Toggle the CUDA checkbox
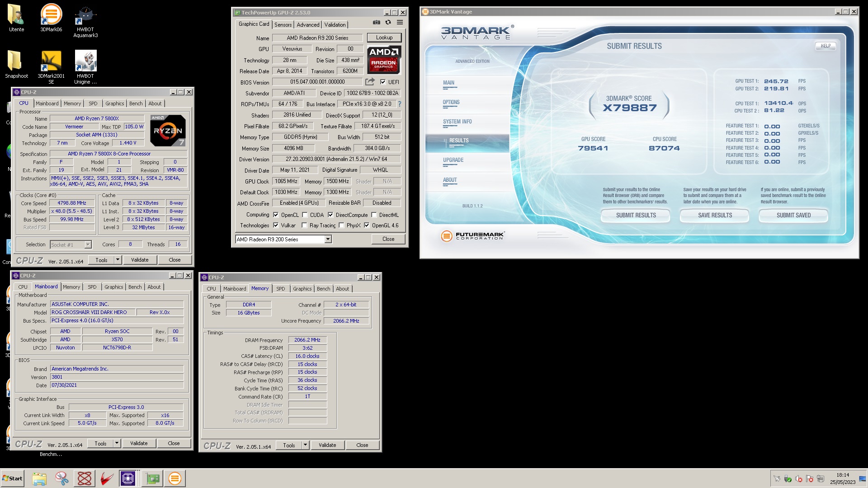This screenshot has height=488, width=868. click(305, 215)
